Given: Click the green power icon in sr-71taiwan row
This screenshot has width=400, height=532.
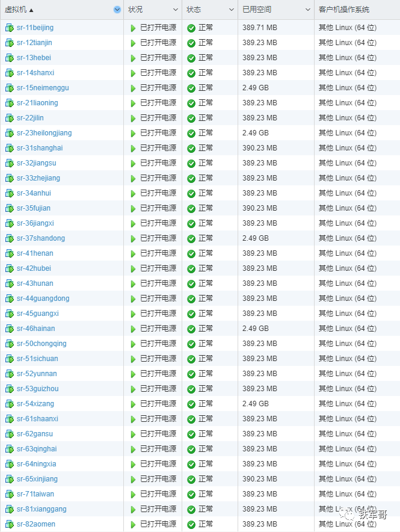Looking at the screenshot, I should pos(133,494).
